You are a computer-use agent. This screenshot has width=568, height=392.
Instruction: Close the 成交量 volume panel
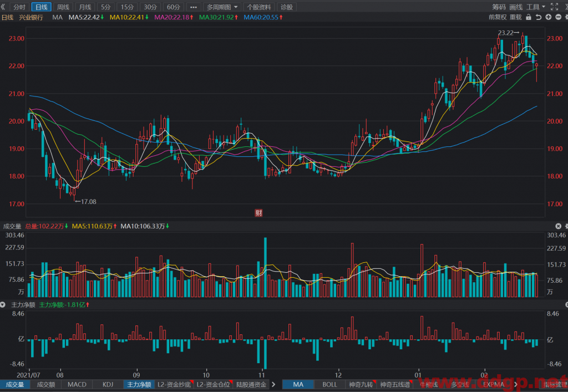coord(558,226)
